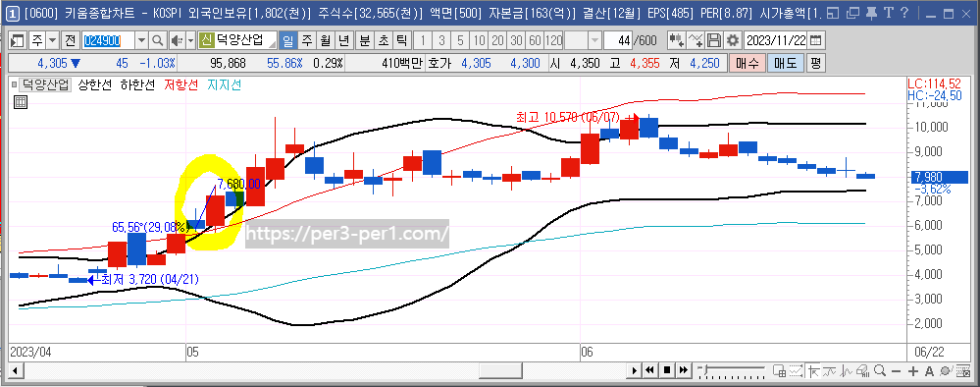The width and height of the screenshot is (980, 387).
Task: Open the dropdown to the right of 120
Action: (594, 40)
